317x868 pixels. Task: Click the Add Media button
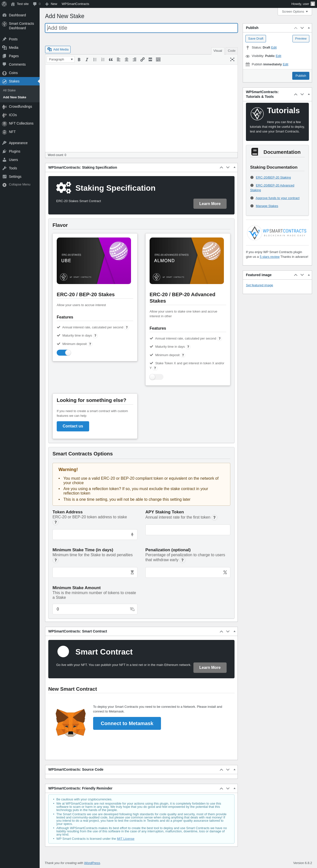[58, 50]
